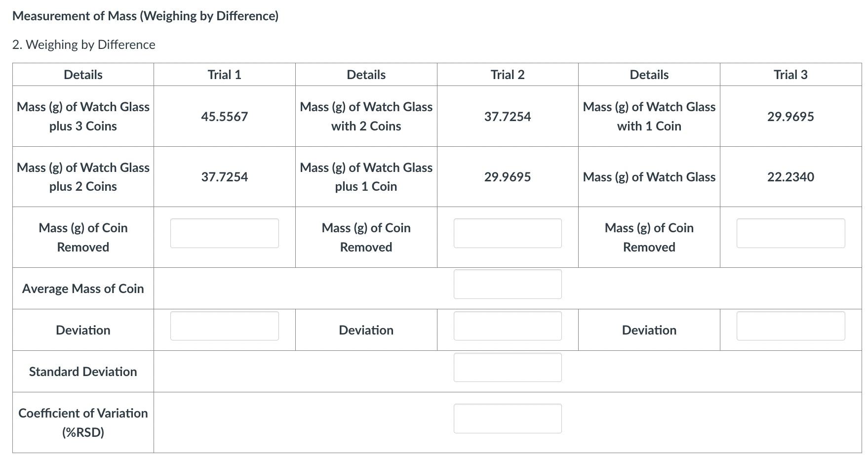868x463 pixels.
Task: Click the Coefficient of Variation (%RSD) input
Action: click(507, 418)
